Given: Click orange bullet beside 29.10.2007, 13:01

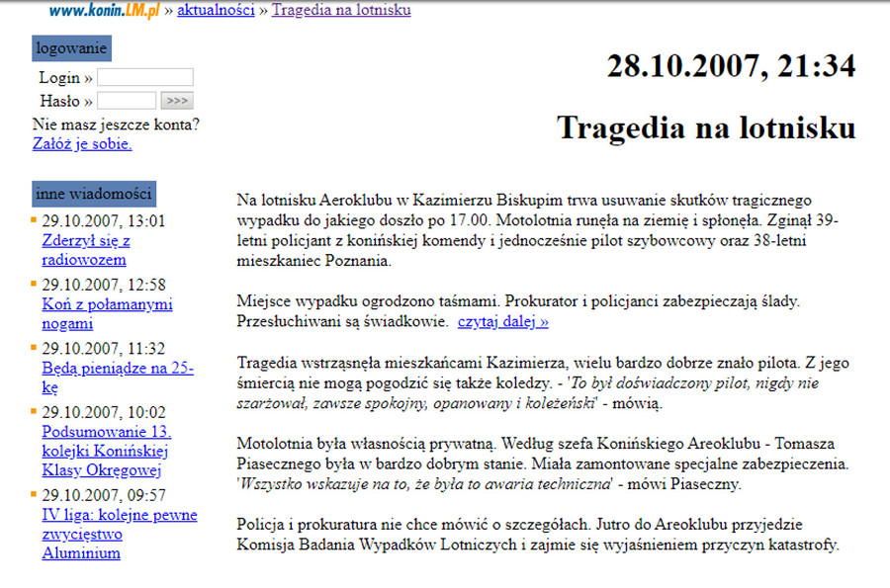Looking at the screenshot, I should click(36, 220).
